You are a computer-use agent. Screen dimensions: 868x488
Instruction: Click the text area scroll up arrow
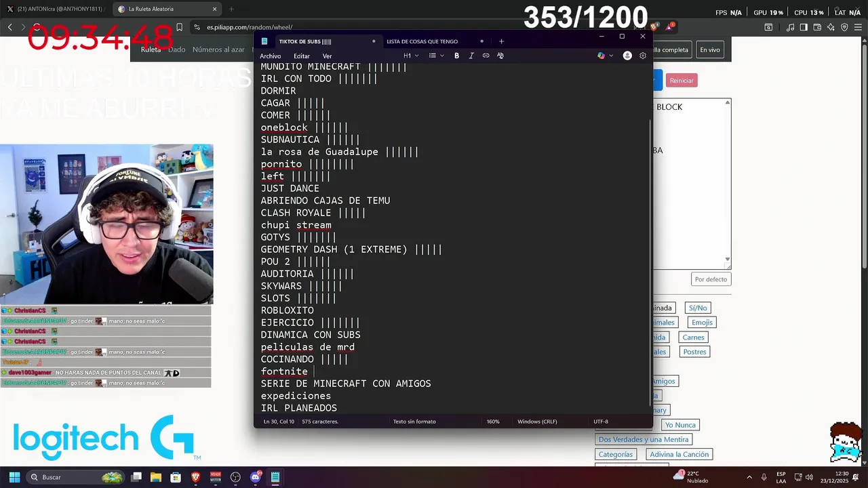(728, 102)
